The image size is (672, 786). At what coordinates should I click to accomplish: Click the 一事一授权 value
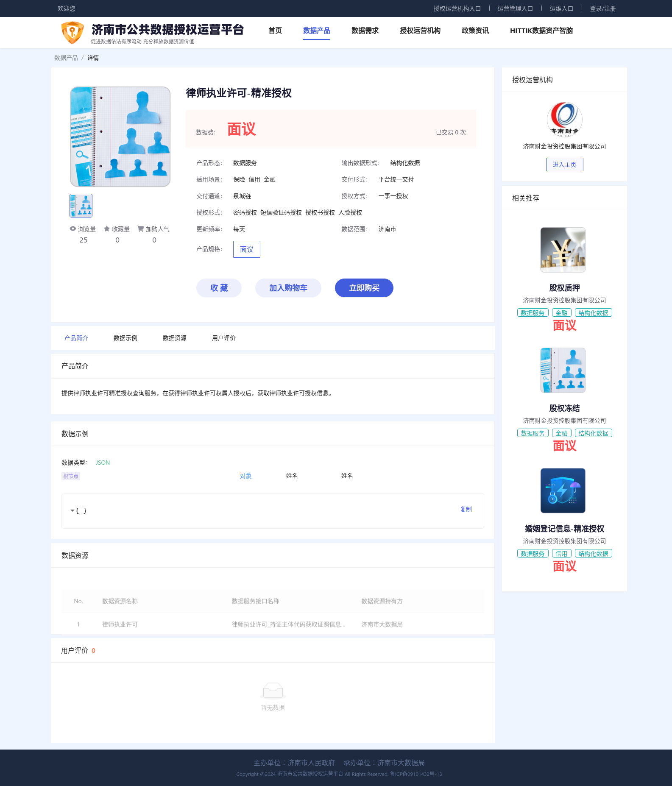393,196
